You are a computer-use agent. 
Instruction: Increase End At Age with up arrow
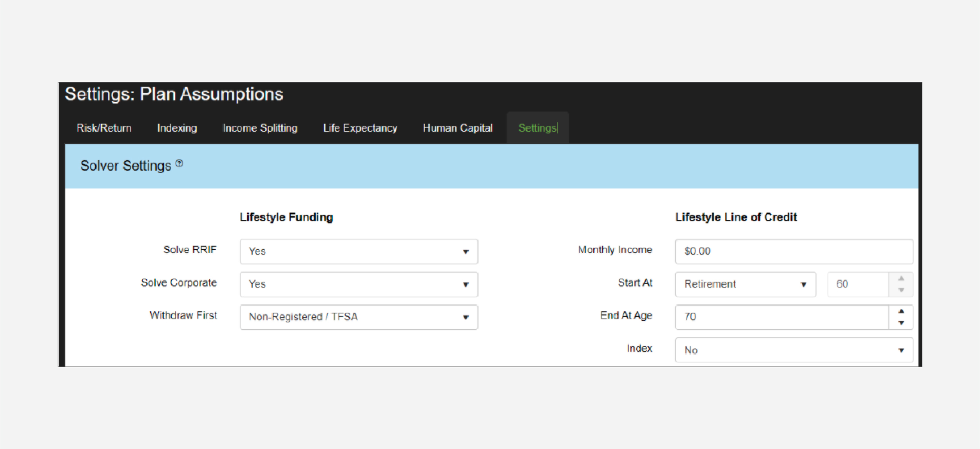click(901, 311)
